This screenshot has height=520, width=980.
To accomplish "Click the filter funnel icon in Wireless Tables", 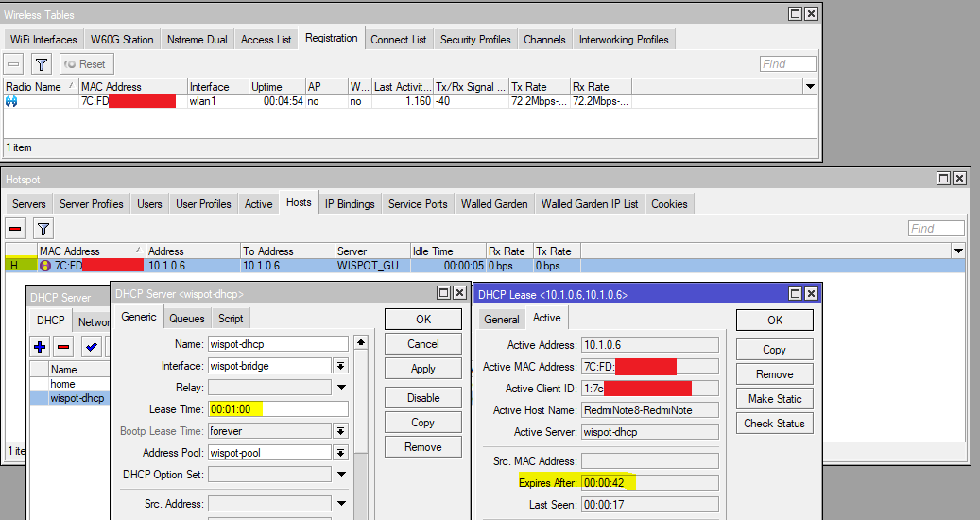I will [42, 64].
